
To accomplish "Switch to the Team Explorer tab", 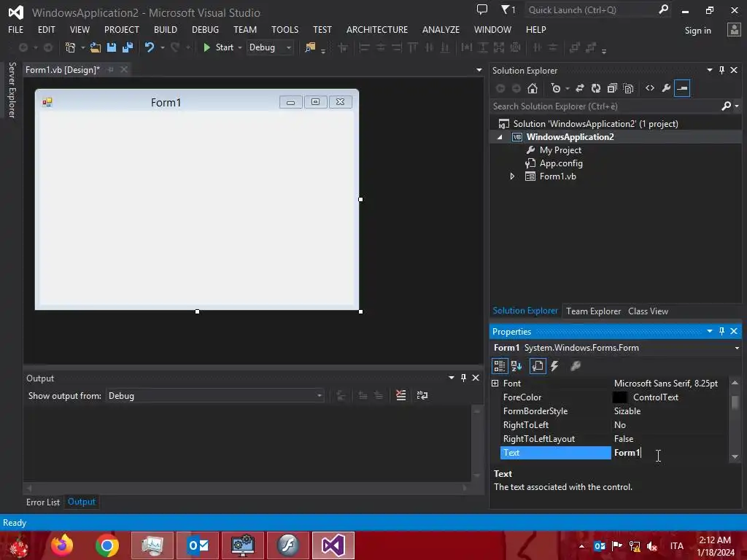I will [594, 311].
